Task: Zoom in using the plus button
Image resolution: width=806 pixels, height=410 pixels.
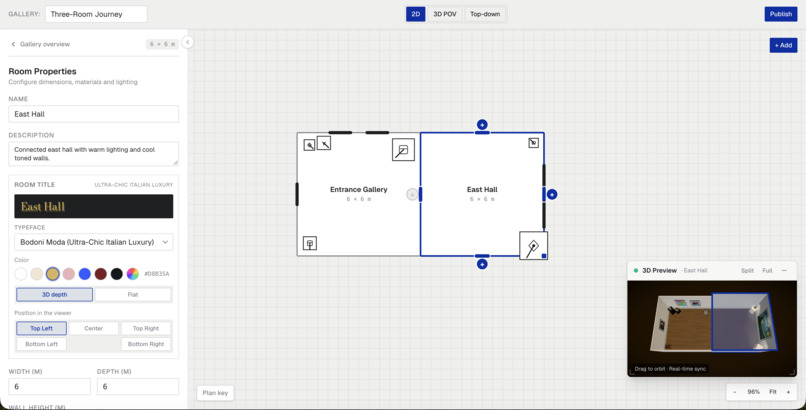Action: click(788, 392)
